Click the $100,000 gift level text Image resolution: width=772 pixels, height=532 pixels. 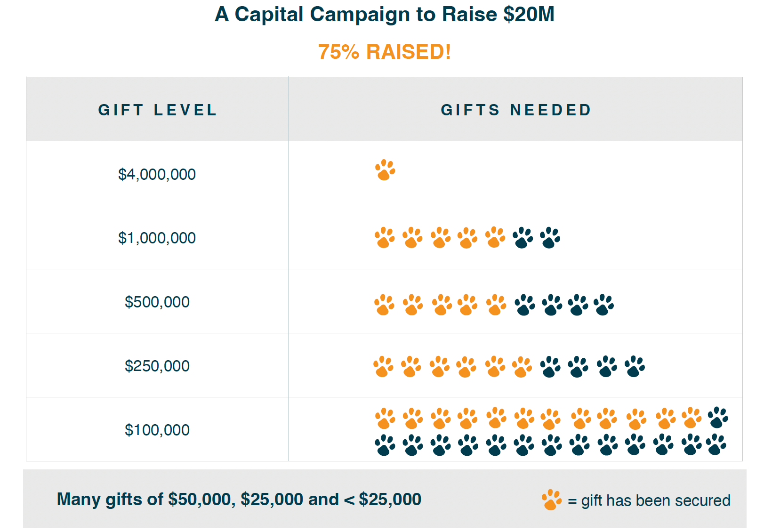(x=157, y=430)
